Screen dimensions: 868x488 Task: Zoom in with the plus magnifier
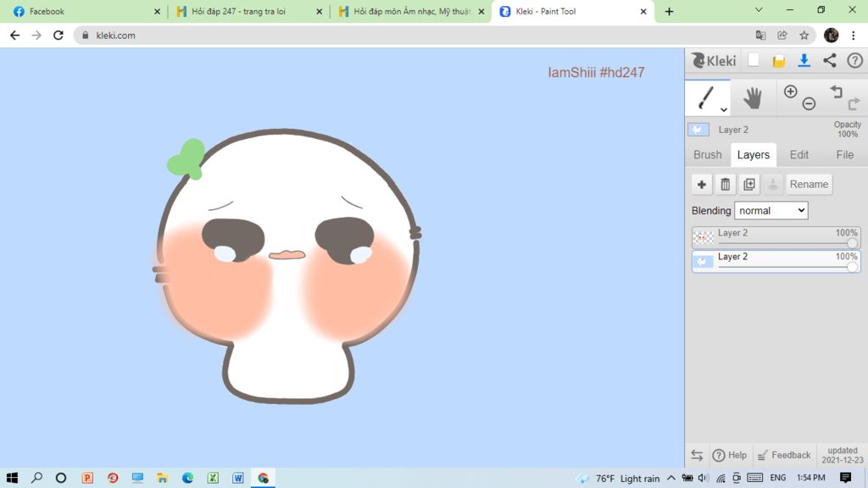pyautogui.click(x=791, y=91)
